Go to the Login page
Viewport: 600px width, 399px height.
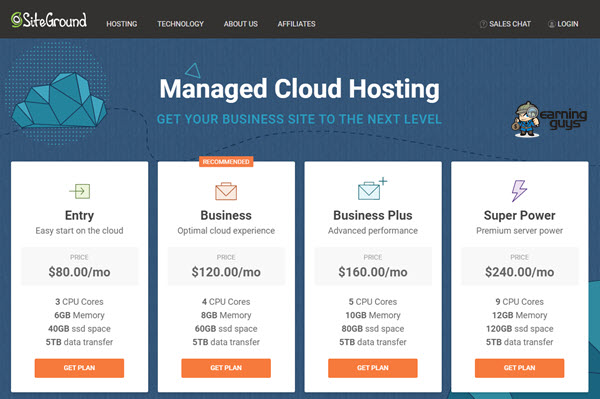[x=567, y=24]
